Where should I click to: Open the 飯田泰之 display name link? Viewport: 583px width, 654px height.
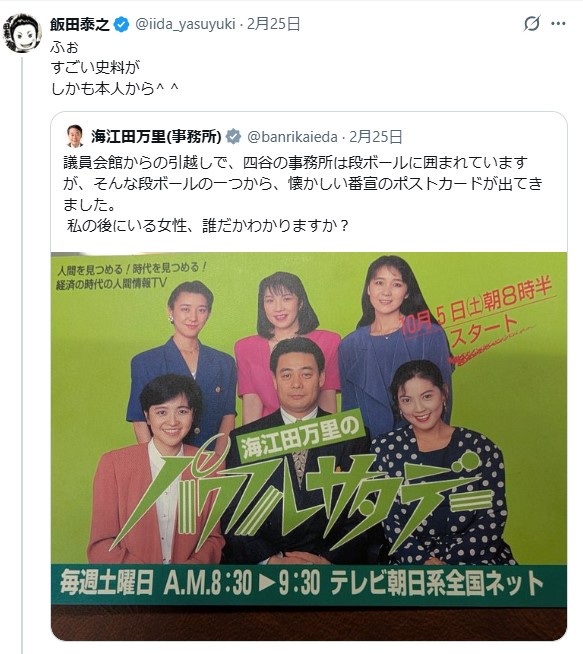point(80,25)
